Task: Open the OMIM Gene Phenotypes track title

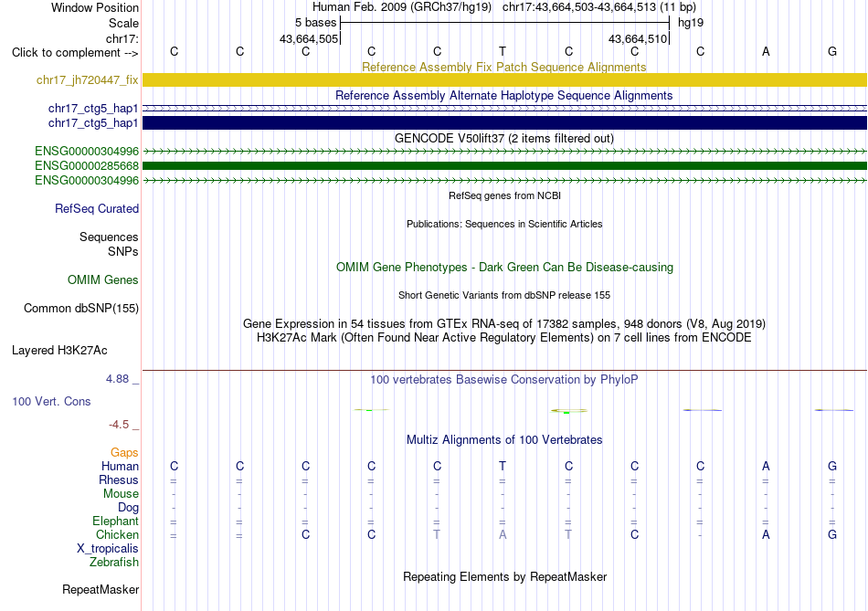Action: (504, 267)
